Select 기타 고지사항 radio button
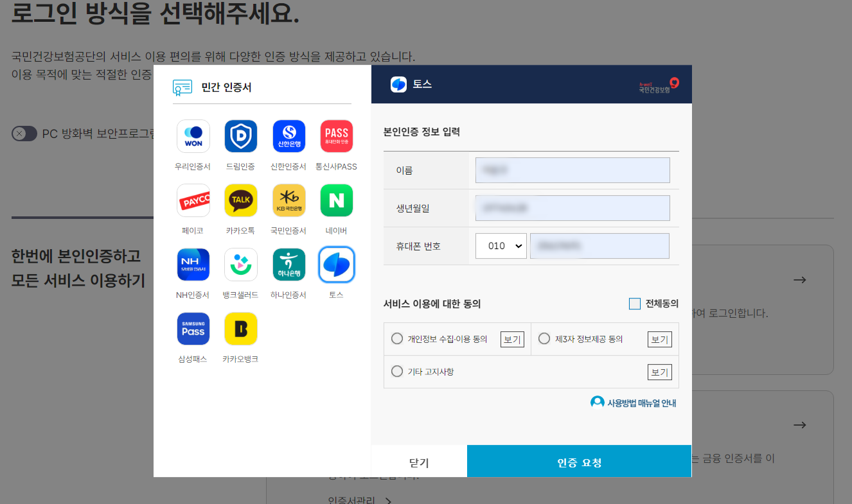852x504 pixels. pos(396,371)
